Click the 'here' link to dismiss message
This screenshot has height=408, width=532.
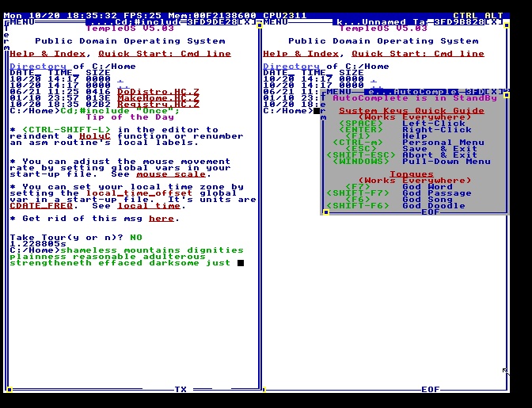161,219
